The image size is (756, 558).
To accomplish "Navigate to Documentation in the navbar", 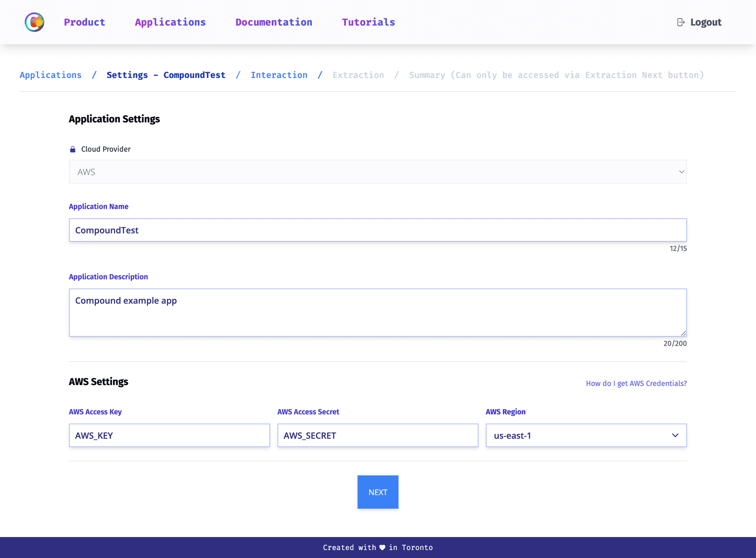I will click(x=274, y=22).
